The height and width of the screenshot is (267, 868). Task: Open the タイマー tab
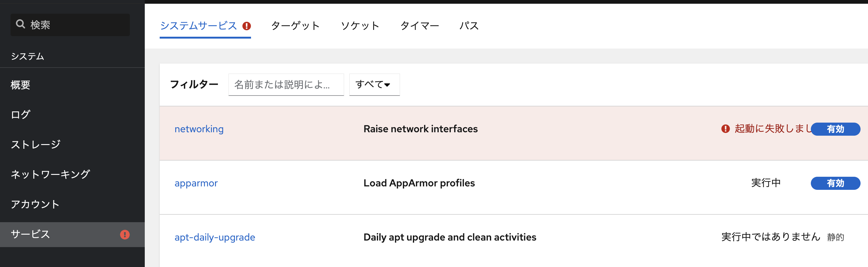(x=419, y=26)
